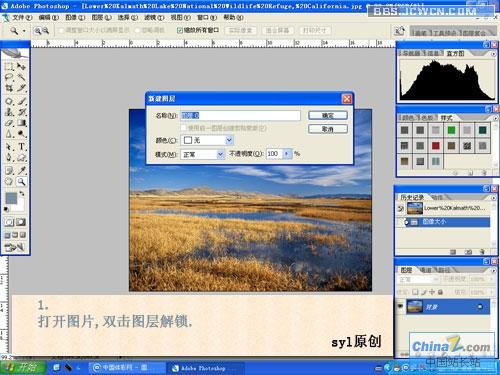This screenshot has width=500, height=375.
Task: Toggle Resize Windows To Fit checkbox
Action: 61,30
